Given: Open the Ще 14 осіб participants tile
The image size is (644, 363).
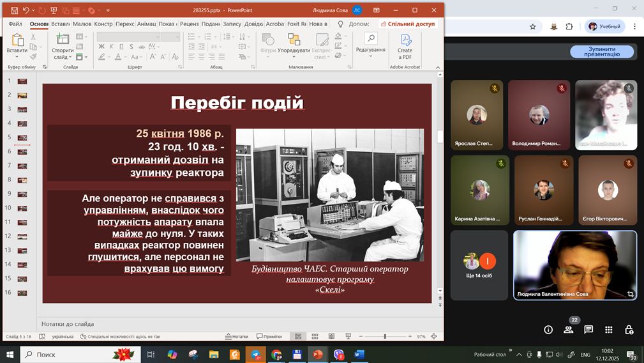Looking at the screenshot, I should click(x=479, y=265).
